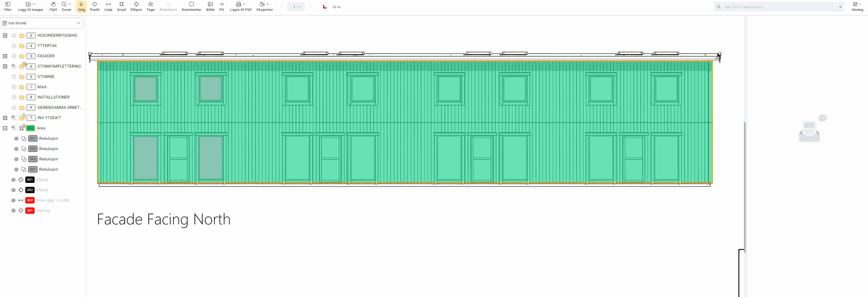Click Lagre til PDF printer icon

[239, 4]
